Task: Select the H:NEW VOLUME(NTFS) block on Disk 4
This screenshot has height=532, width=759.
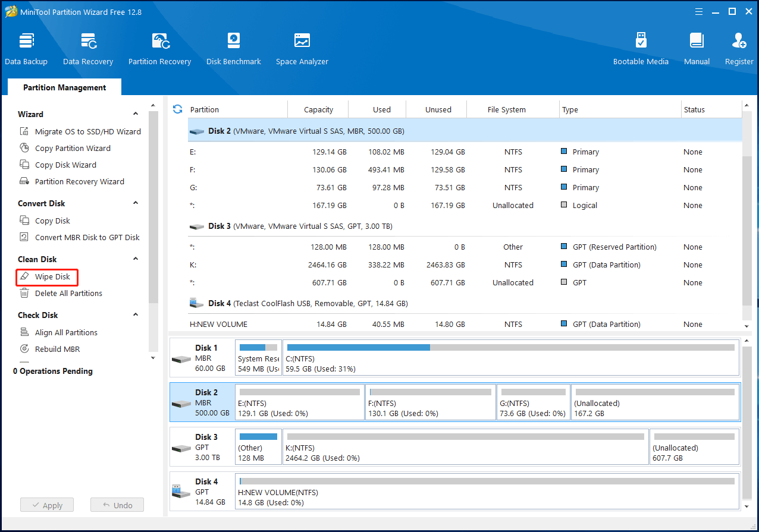Action: click(x=487, y=492)
